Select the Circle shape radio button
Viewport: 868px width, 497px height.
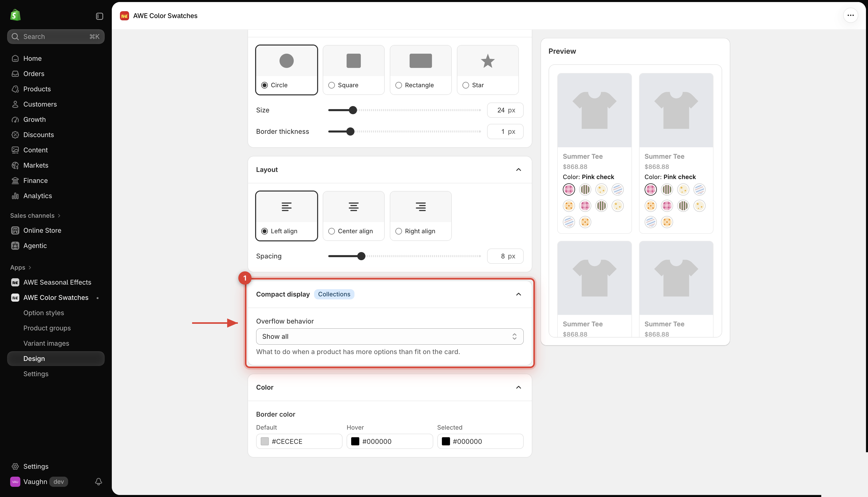[265, 85]
